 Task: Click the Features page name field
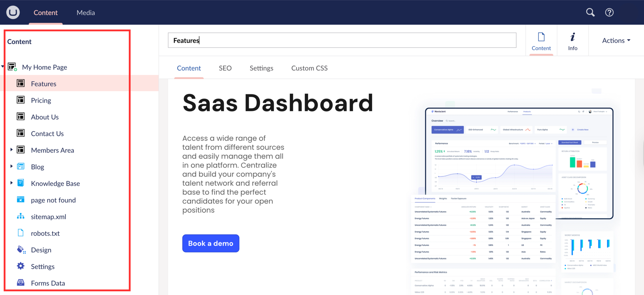point(342,41)
